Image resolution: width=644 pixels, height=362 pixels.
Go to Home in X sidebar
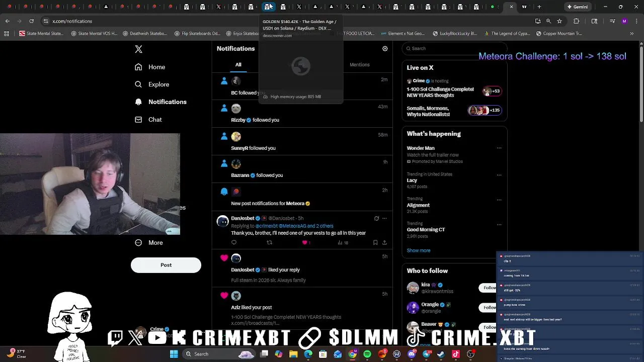[x=150, y=67]
